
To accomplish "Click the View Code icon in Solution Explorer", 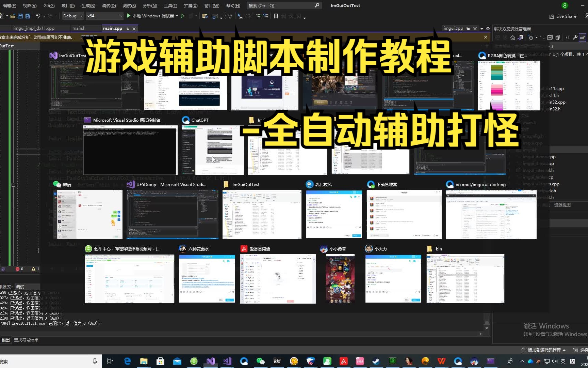I will pos(567,37).
